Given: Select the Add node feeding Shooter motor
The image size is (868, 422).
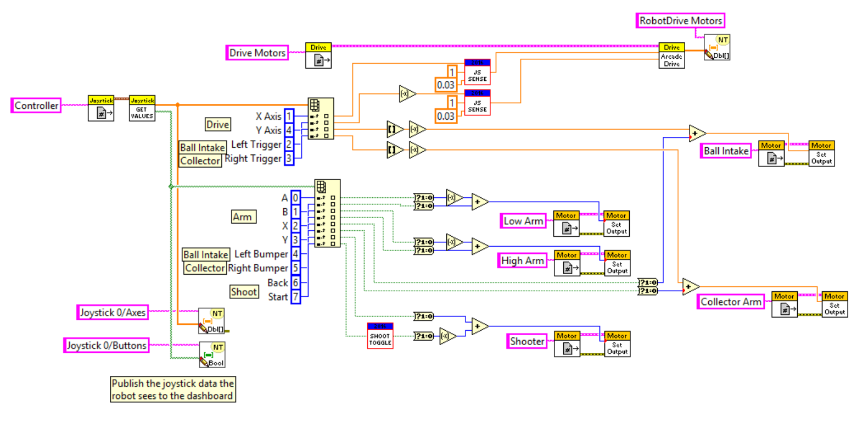Looking at the screenshot, I should pyautogui.click(x=479, y=326).
